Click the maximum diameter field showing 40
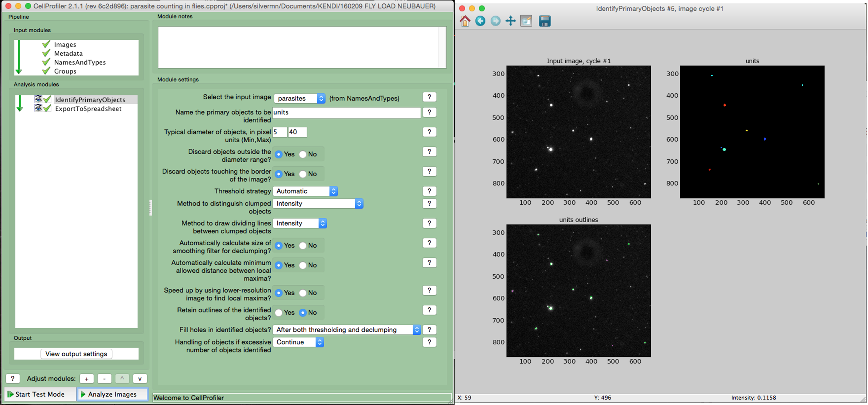 click(x=298, y=132)
